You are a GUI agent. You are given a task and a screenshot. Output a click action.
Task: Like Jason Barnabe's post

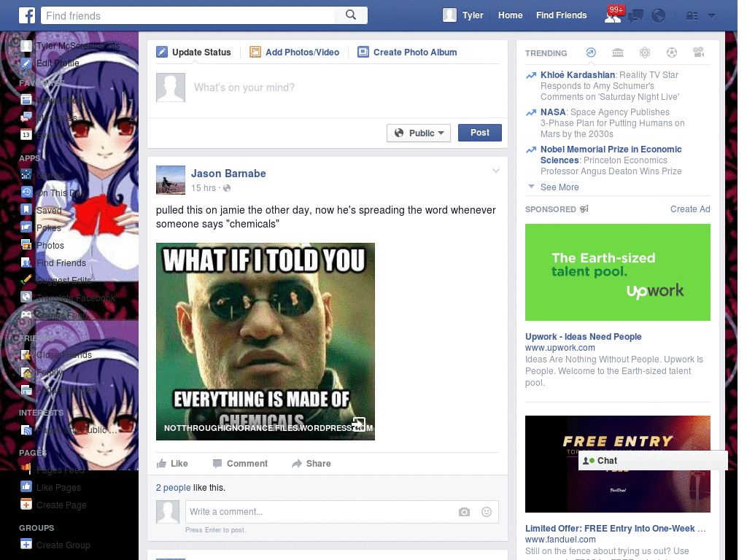pos(172,463)
